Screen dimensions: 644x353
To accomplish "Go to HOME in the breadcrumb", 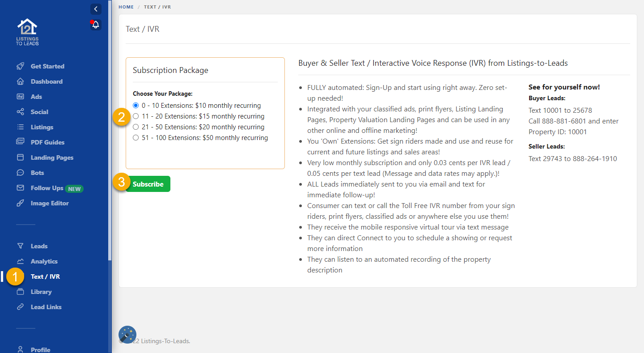I will pyautogui.click(x=126, y=7).
